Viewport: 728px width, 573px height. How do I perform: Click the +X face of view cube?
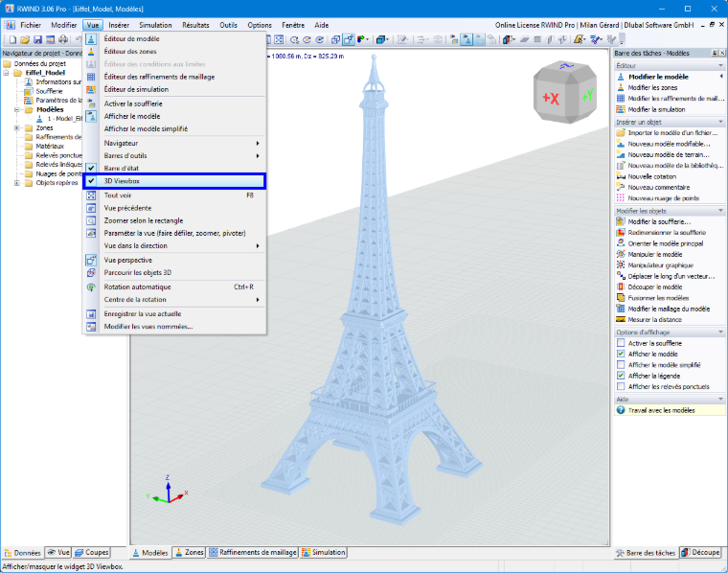tap(552, 98)
